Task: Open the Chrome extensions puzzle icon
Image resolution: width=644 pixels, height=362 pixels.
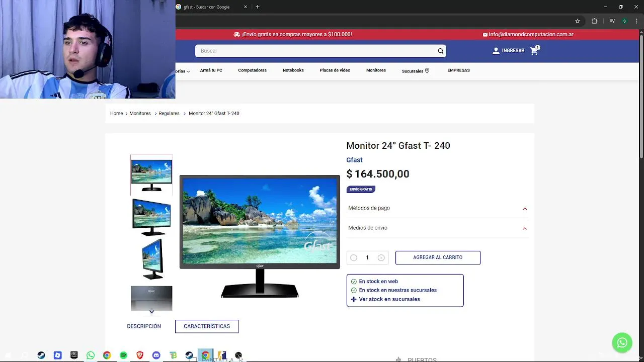Action: [594, 21]
